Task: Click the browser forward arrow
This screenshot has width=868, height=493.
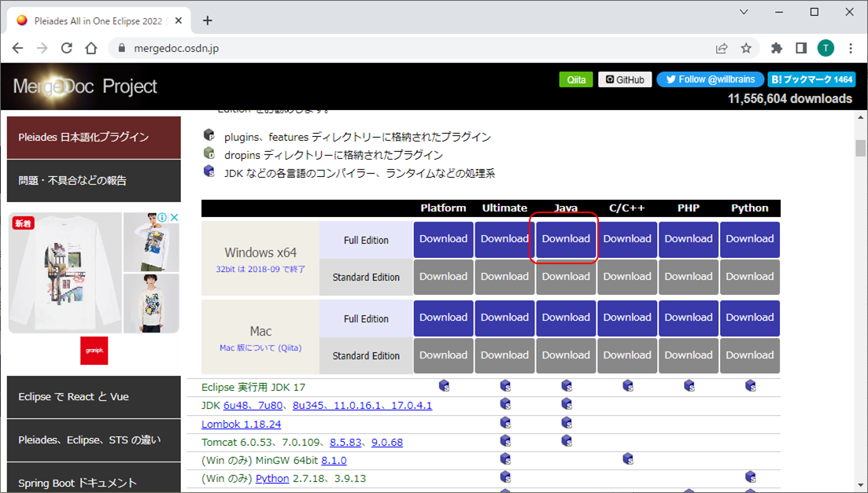Action: click(42, 48)
